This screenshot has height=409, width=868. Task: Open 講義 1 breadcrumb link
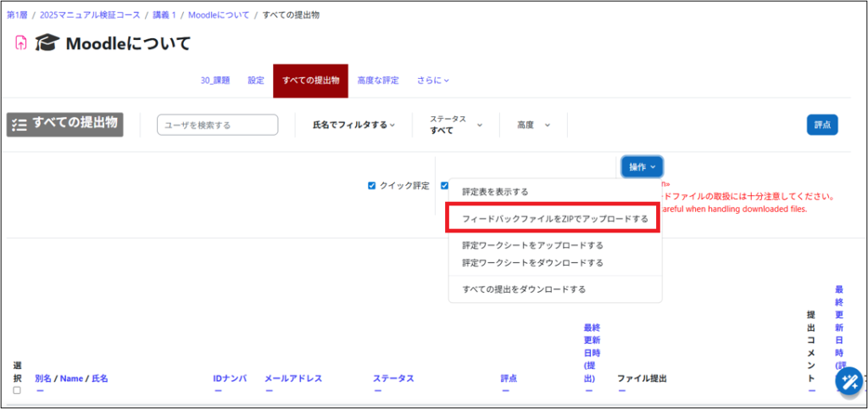coord(164,15)
